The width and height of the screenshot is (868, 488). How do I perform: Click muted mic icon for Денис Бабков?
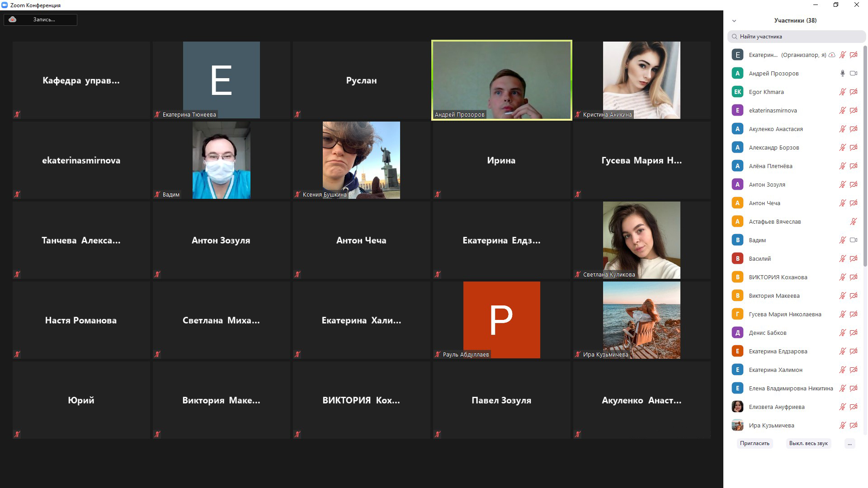pyautogui.click(x=842, y=333)
